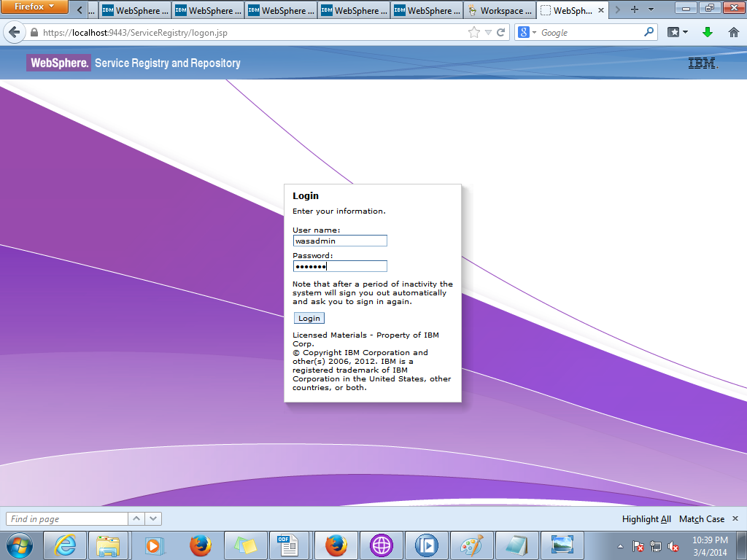747x560 pixels.
Task: Focus the User name field
Action: 340,241
